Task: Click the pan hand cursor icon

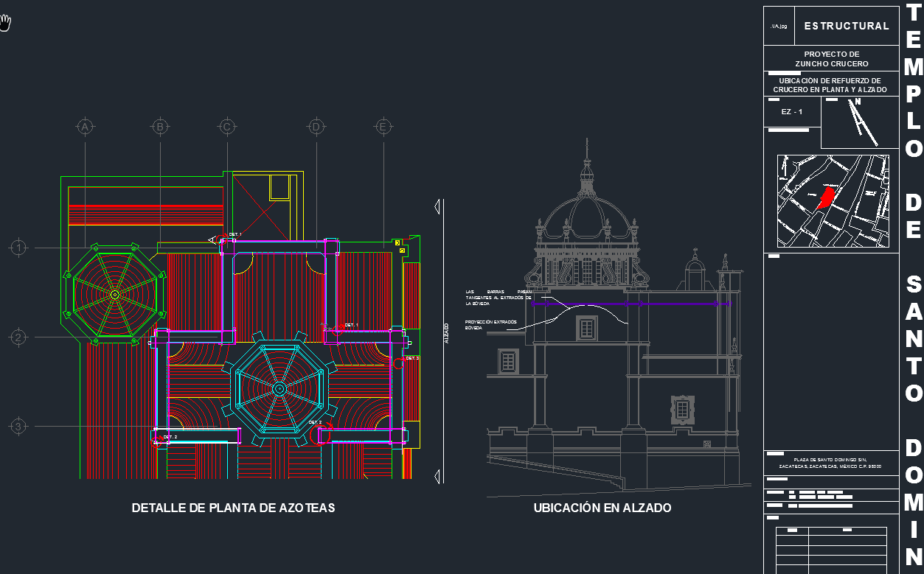Action: 7,24
